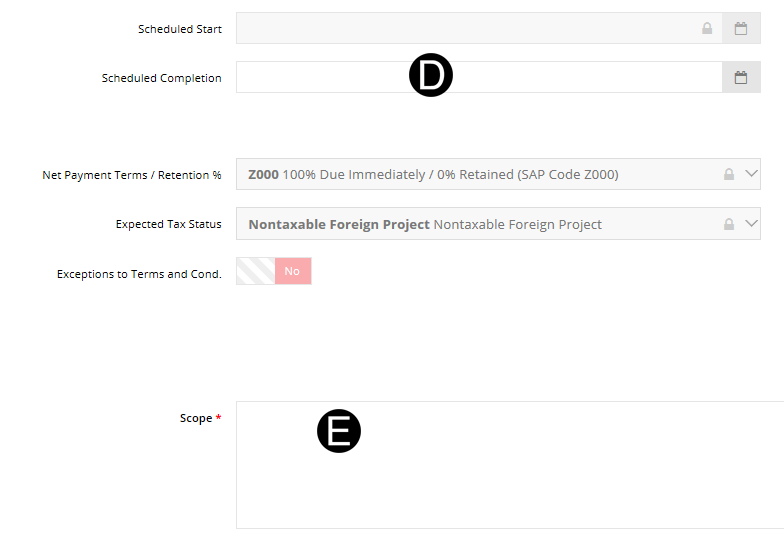Click the lock icon in Expected Tax Status
The height and width of the screenshot is (544, 784).
[729, 224]
